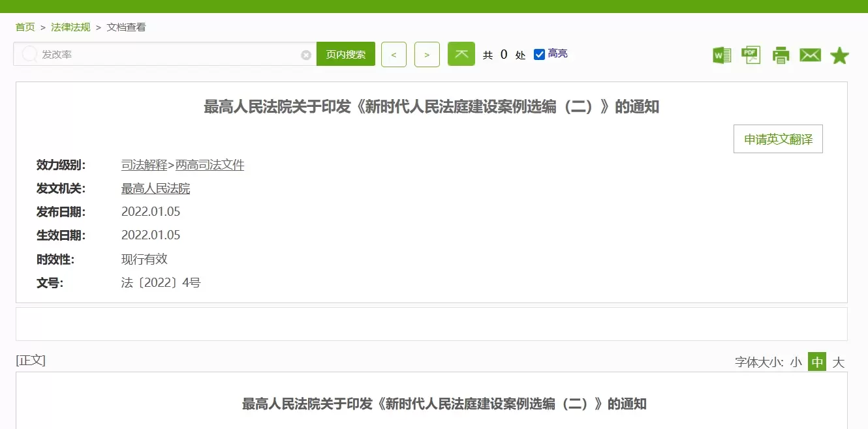The image size is (868, 429).
Task: Select the 中 font size option
Action: point(817,362)
